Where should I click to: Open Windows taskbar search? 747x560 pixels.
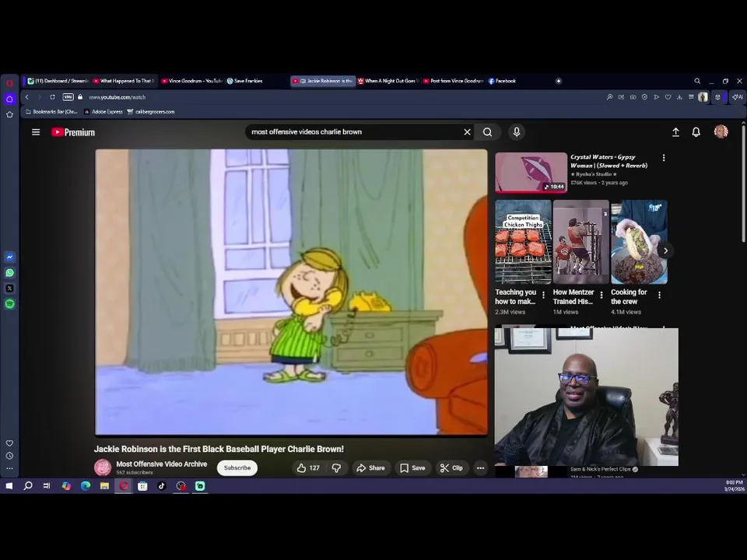[x=28, y=486]
